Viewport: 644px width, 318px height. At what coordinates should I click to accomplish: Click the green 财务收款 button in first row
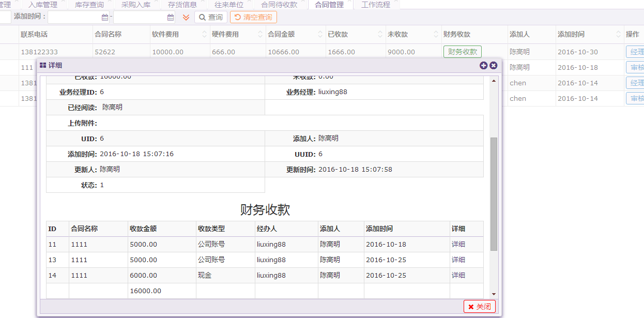462,52
